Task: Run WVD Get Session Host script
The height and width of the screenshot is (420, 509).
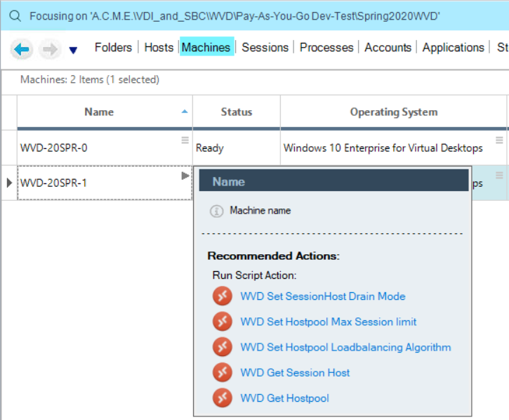Action: pyautogui.click(x=295, y=372)
